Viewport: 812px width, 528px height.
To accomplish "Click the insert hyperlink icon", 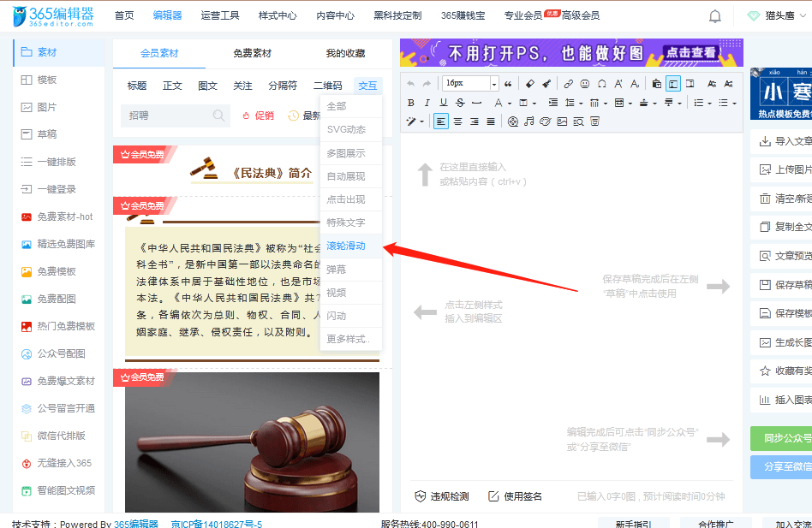I will [x=568, y=84].
